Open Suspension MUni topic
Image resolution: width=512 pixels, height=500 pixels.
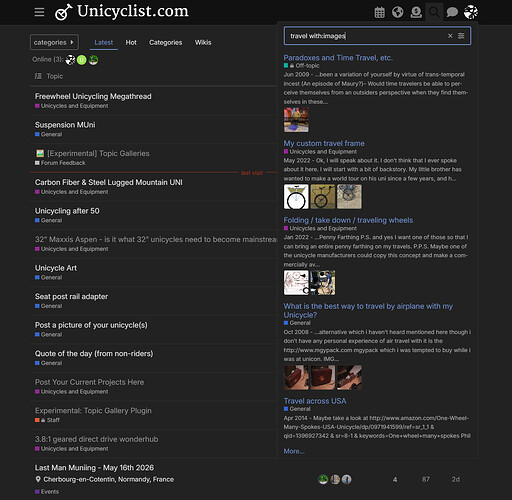click(x=65, y=125)
